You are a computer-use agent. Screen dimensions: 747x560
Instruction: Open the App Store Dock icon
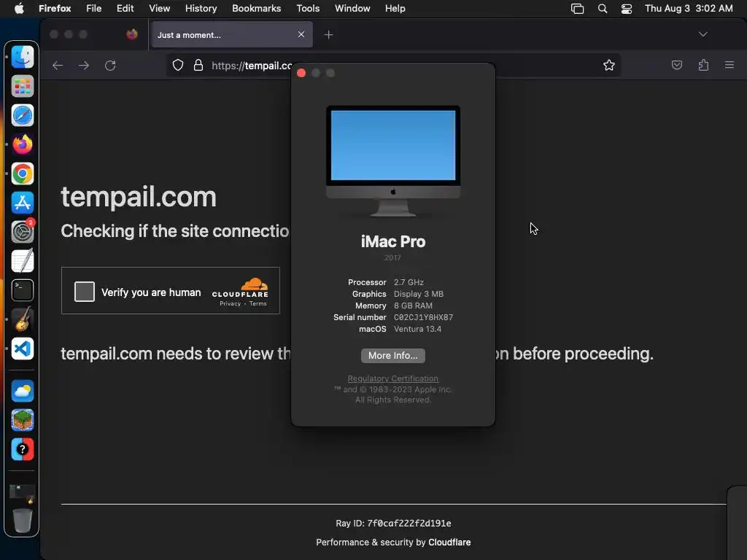(23, 203)
